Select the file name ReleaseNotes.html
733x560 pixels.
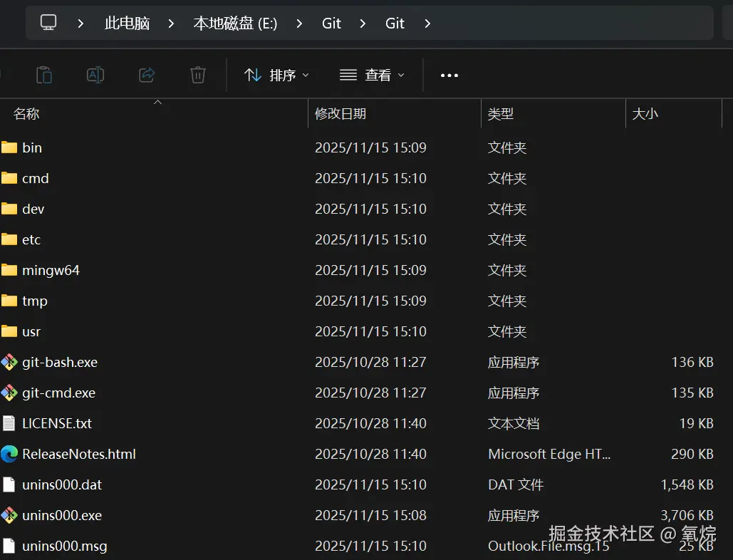coord(79,454)
